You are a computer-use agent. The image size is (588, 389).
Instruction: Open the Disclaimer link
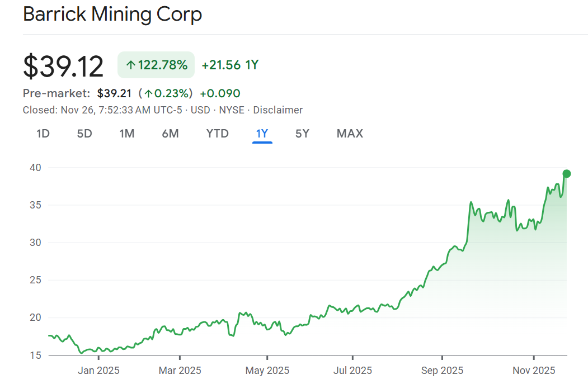coord(277,110)
